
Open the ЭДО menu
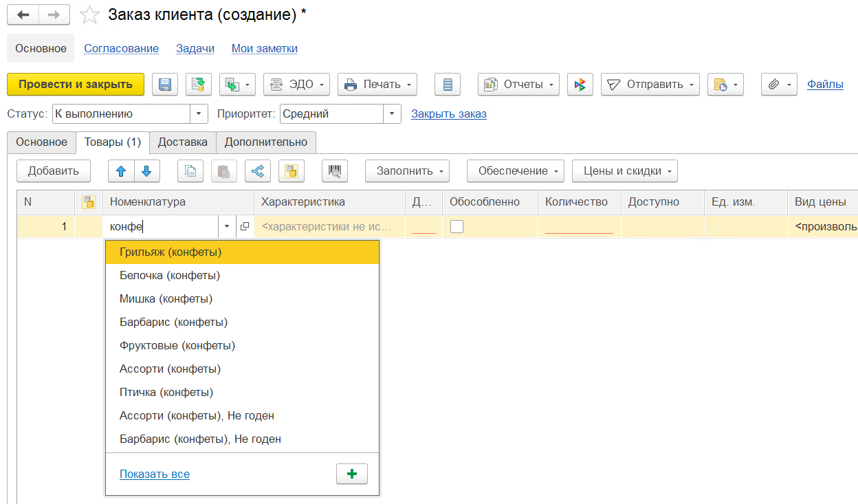[297, 85]
